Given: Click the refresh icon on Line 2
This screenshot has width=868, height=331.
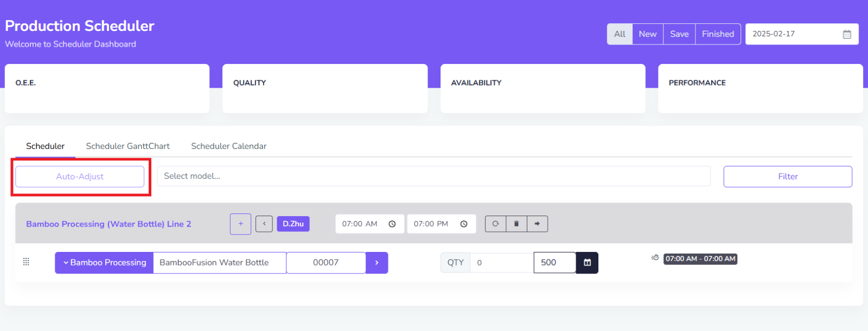Looking at the screenshot, I should click(x=495, y=224).
